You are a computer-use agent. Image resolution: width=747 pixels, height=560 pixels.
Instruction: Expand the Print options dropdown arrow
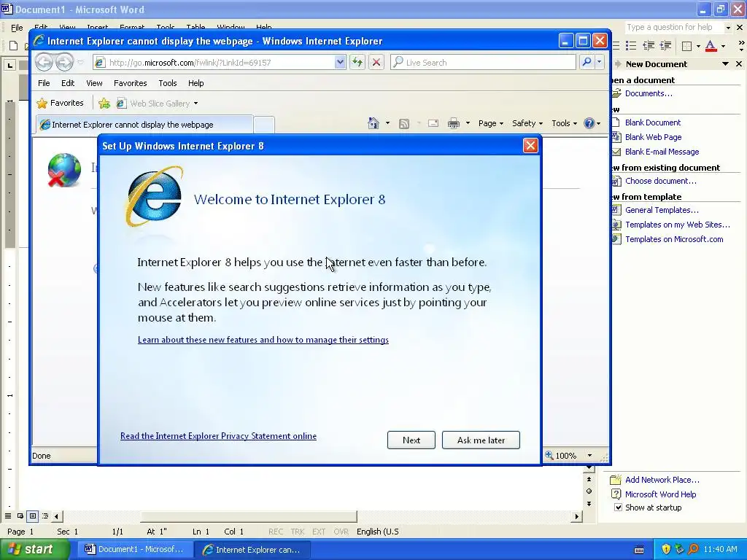(x=468, y=123)
